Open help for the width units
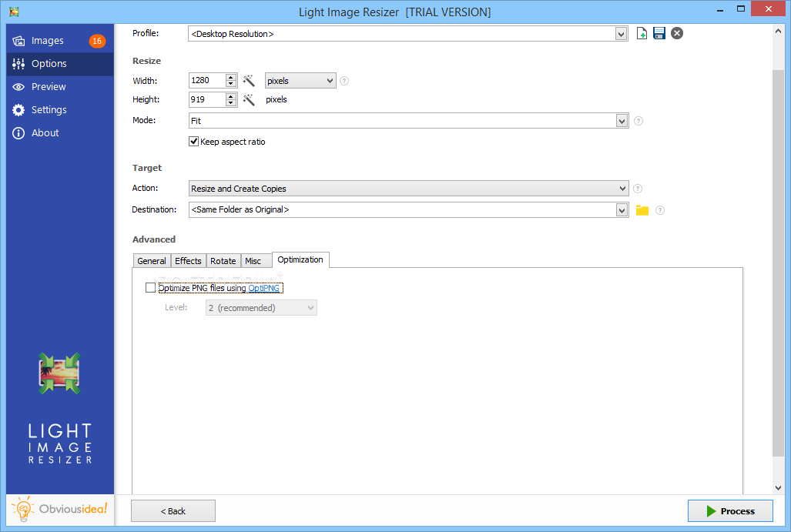 (344, 81)
